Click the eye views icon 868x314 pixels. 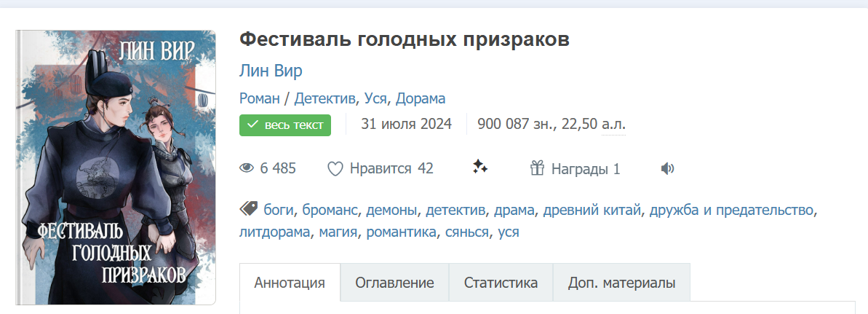tap(247, 169)
